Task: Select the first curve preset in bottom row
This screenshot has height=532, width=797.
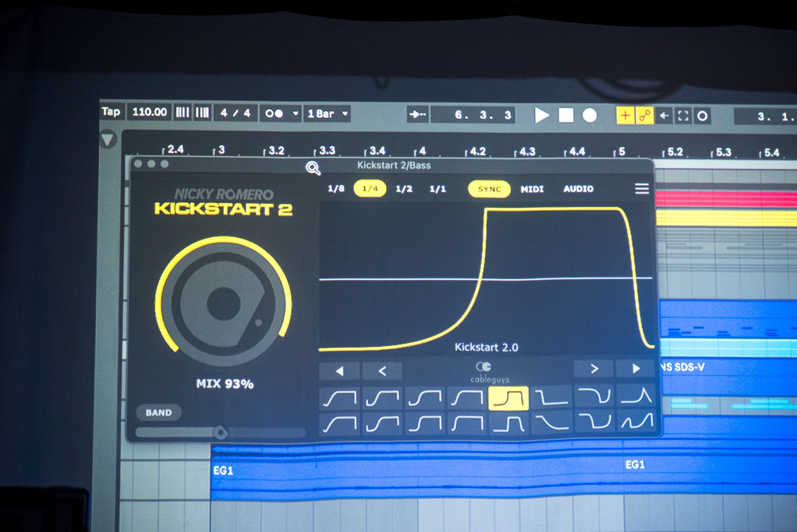Action: (339, 424)
